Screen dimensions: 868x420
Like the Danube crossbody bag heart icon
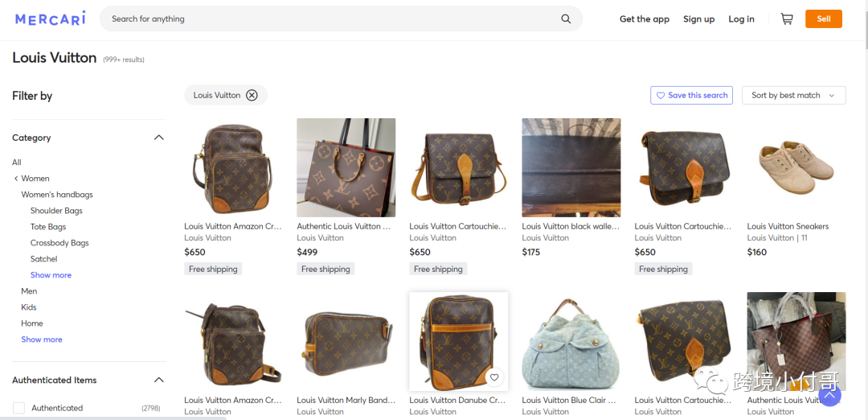[494, 377]
